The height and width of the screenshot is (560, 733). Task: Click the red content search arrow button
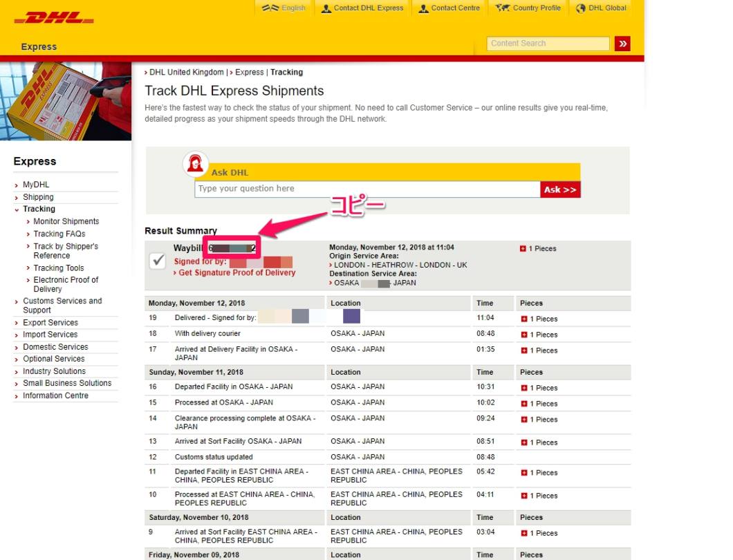pyautogui.click(x=622, y=44)
